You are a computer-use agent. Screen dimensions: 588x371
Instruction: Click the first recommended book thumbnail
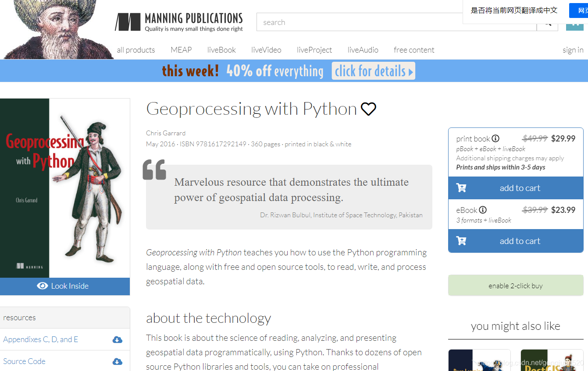point(479,360)
